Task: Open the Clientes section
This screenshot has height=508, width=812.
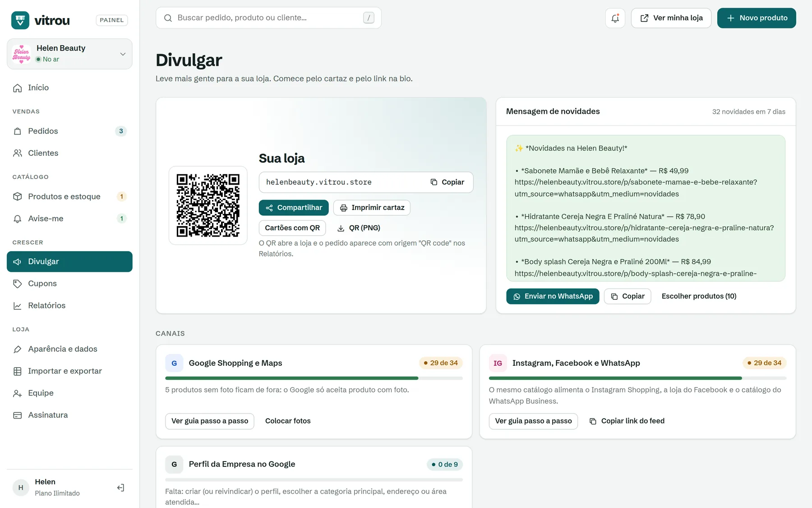Action: tap(69, 153)
